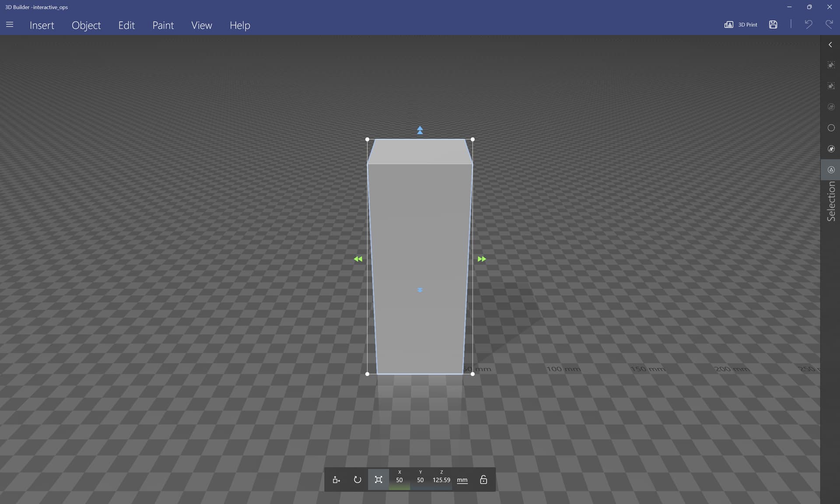
Task: Open the View menu
Action: pos(202,25)
